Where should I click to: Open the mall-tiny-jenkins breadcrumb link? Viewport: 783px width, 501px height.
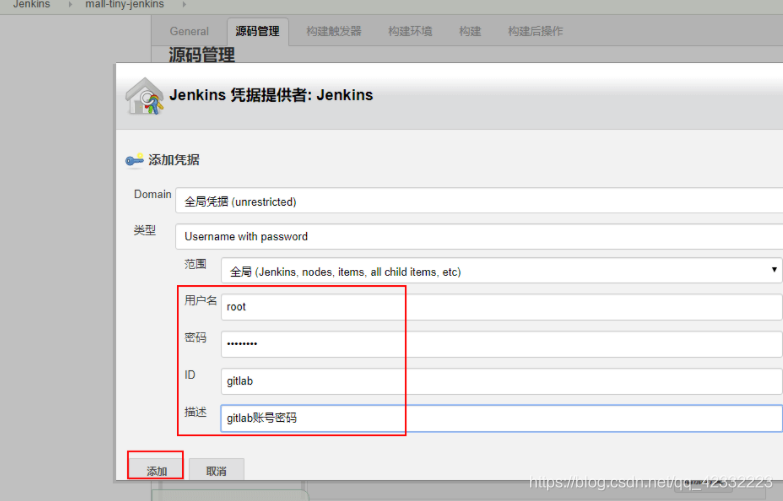(124, 4)
